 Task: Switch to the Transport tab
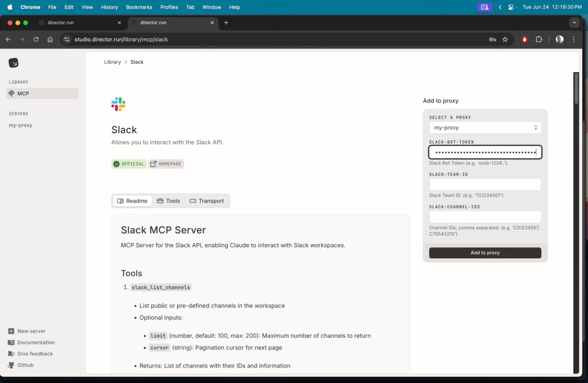207,201
